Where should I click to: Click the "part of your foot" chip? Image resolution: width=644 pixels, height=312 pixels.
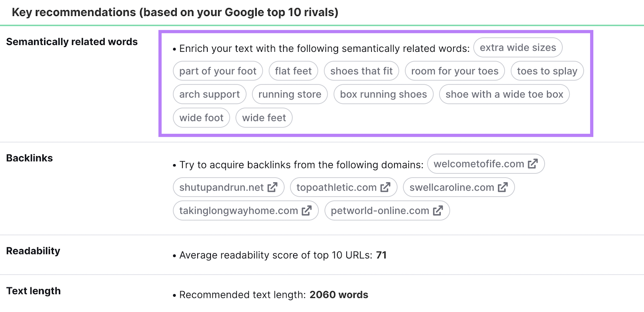coord(218,71)
